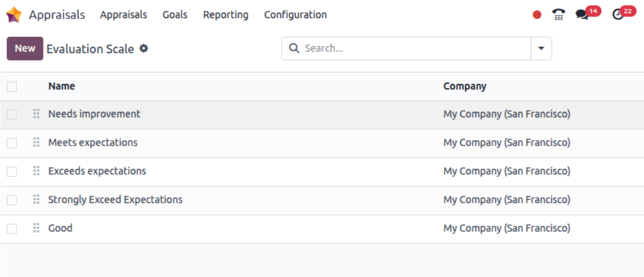
Task: Click the drag handle for Needs improvement
Action: click(x=36, y=114)
